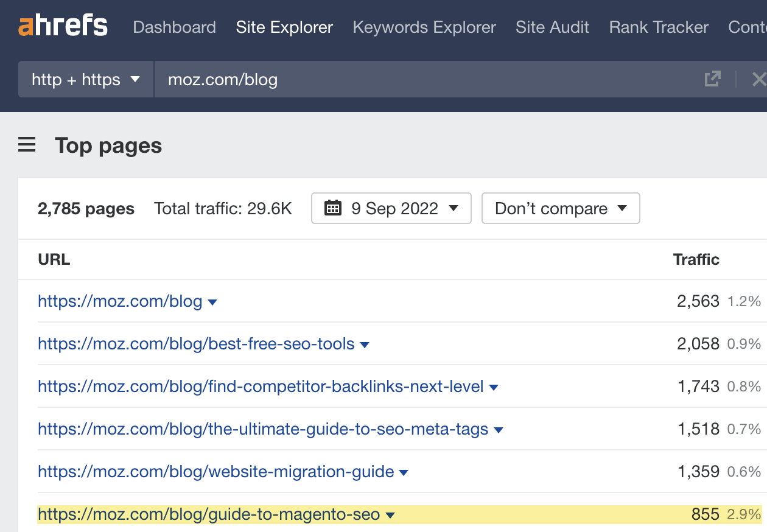Open the hamburger menu beside Top pages

[x=27, y=145]
